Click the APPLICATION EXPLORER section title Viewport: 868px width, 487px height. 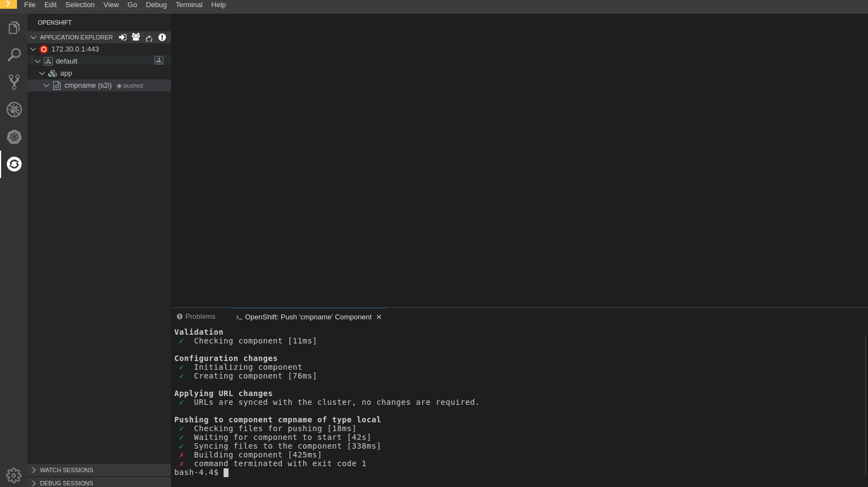coord(76,37)
